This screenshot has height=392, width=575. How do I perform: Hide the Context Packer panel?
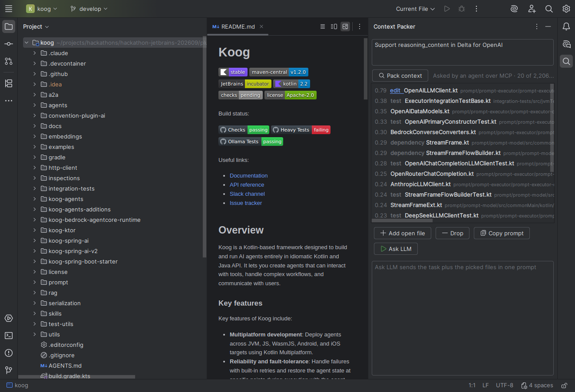[548, 26]
